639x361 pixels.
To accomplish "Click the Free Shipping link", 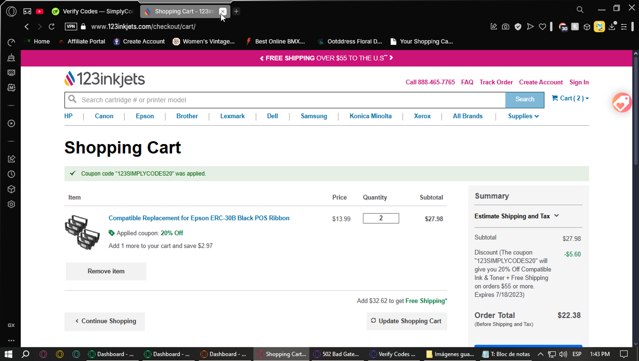I will point(425,301).
